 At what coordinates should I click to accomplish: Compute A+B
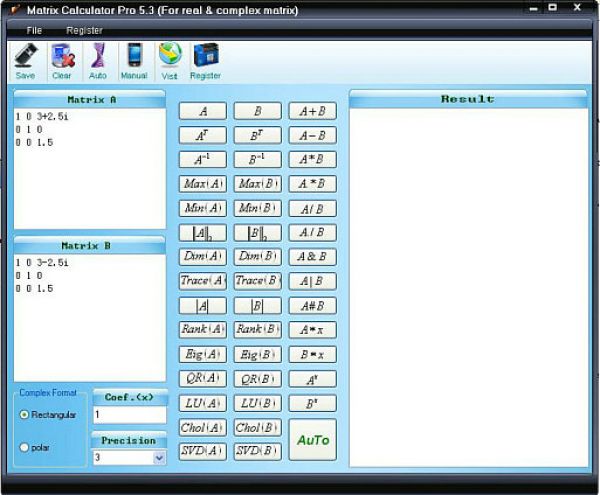coord(313,111)
